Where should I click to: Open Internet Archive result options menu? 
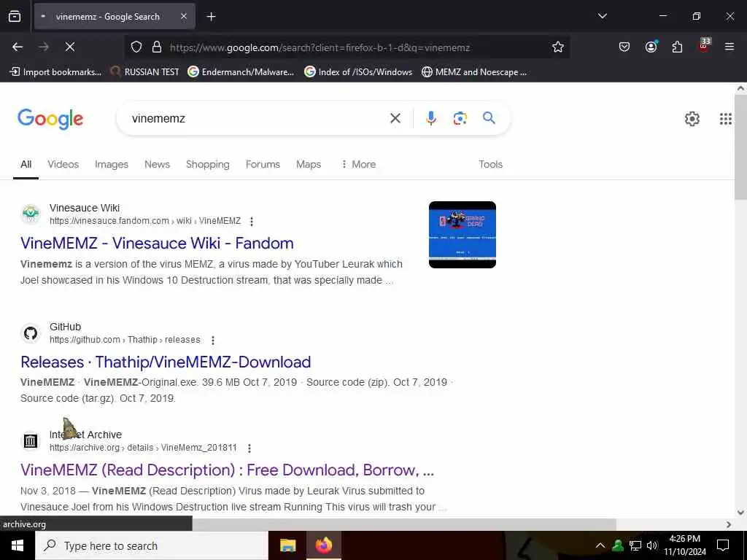(249, 448)
